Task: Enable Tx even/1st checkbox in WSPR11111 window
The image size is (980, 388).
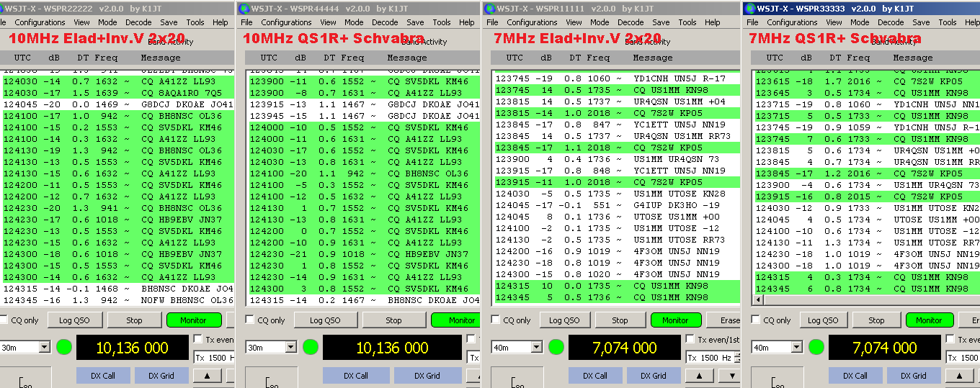Action: [690, 339]
